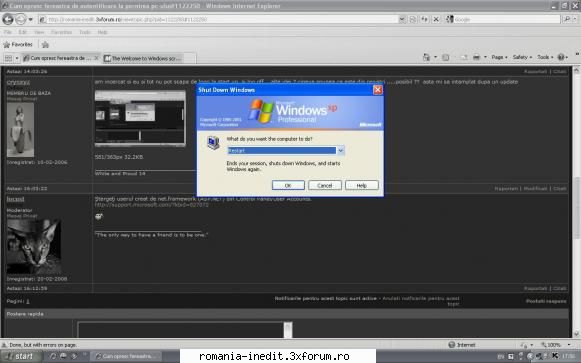Open the recent pages dropdown beside Forward
This screenshot has height=363, width=581.
[31, 19]
